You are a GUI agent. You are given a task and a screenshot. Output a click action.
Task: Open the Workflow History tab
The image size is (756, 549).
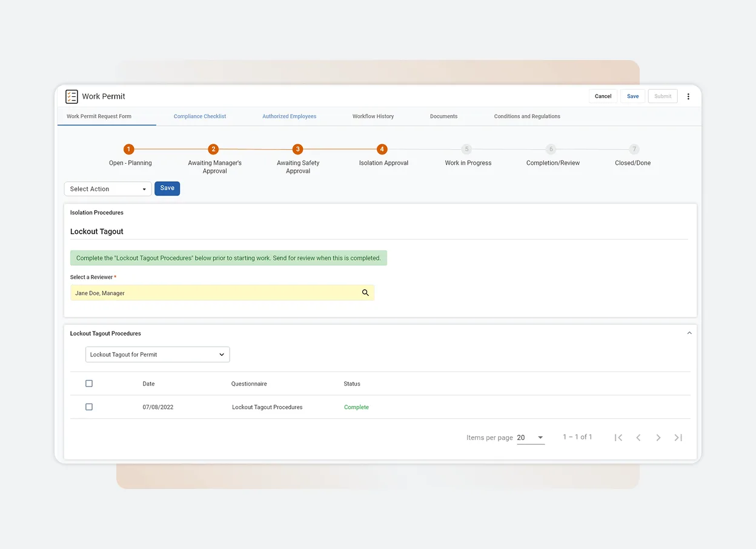[373, 116]
